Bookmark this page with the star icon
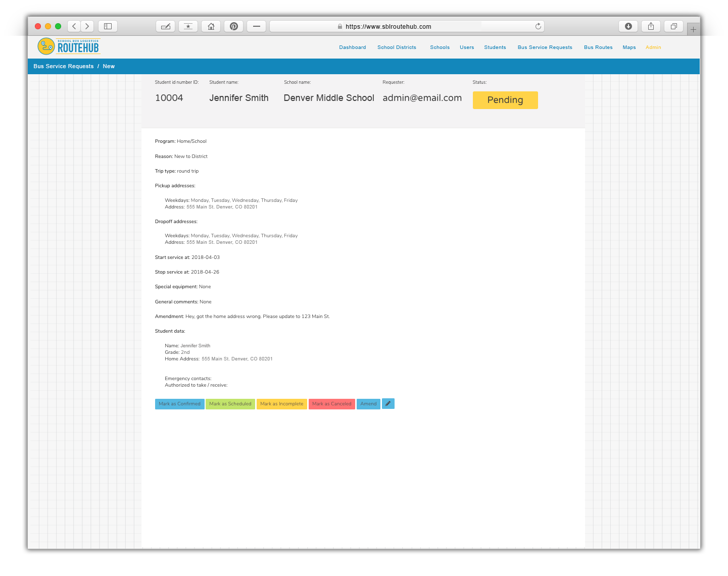The image size is (728, 576). 188,26
